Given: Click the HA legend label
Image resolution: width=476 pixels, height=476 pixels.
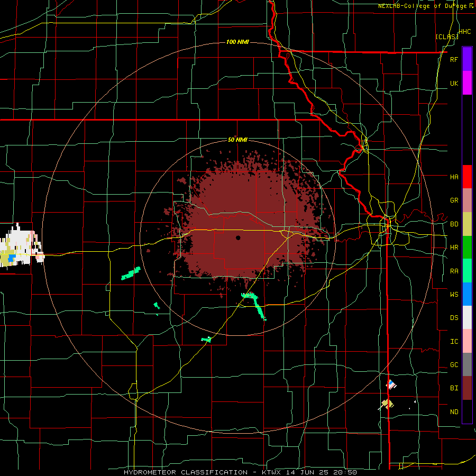Looking at the screenshot, I should pyautogui.click(x=454, y=177).
